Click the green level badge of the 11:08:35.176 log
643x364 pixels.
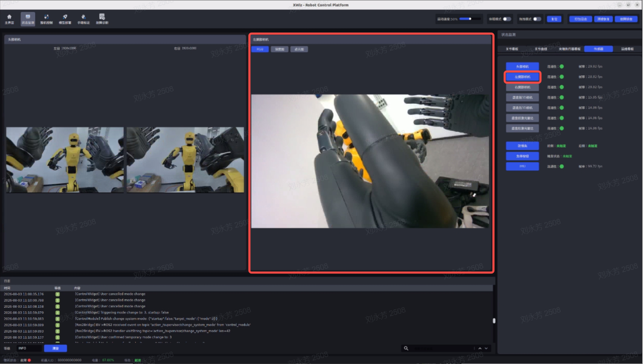(x=57, y=294)
